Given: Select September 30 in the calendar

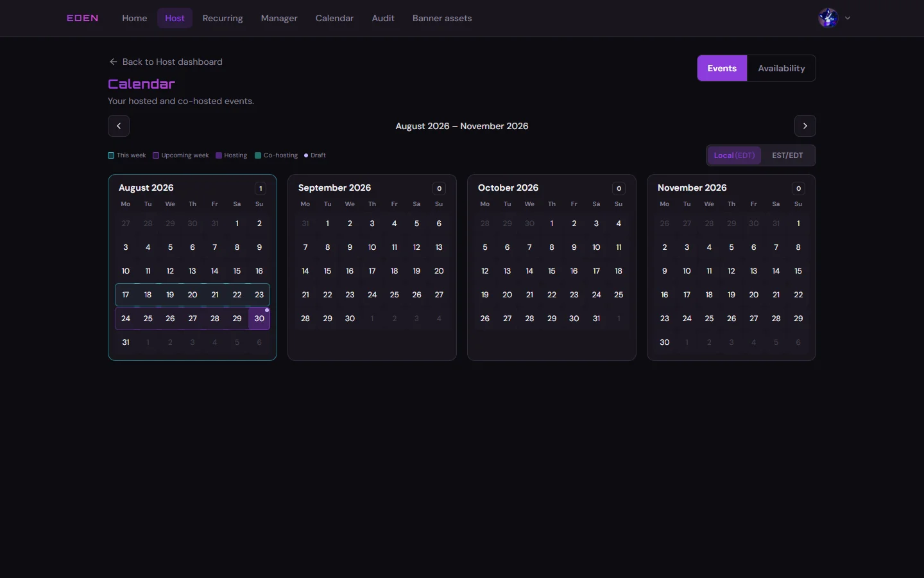Looking at the screenshot, I should pos(350,319).
